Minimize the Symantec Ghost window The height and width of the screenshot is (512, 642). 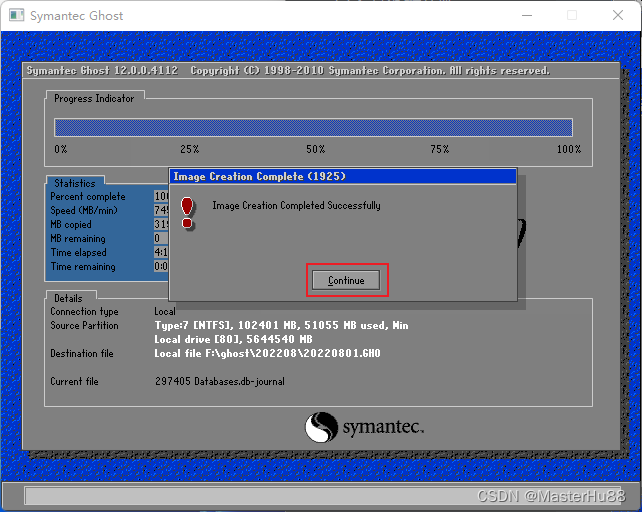tap(527, 15)
